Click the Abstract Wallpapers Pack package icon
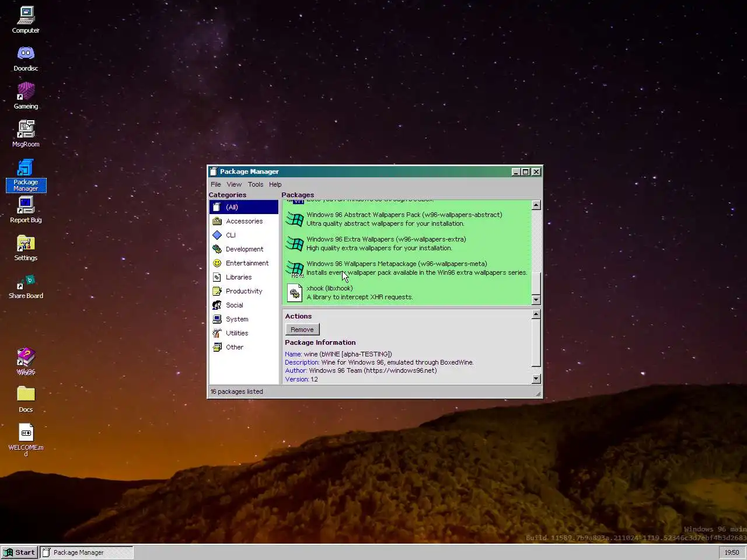The width and height of the screenshot is (747, 560). (x=295, y=219)
